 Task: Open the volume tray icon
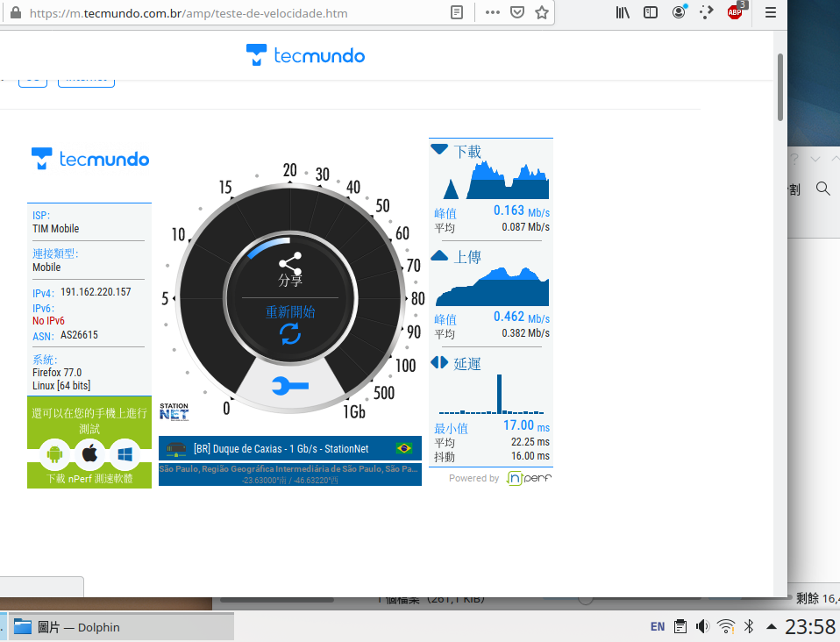coord(702,626)
